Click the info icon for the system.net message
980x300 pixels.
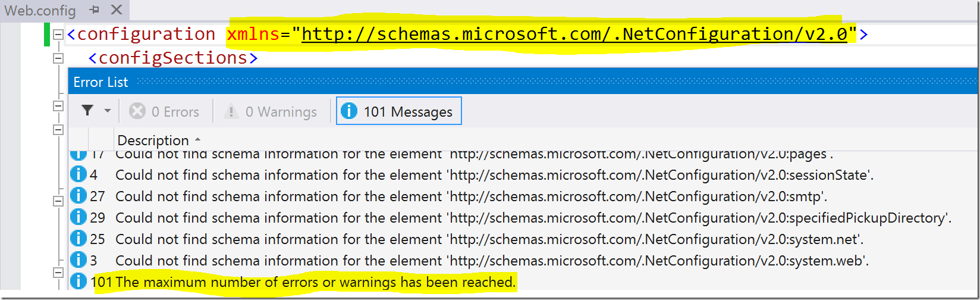(x=78, y=239)
